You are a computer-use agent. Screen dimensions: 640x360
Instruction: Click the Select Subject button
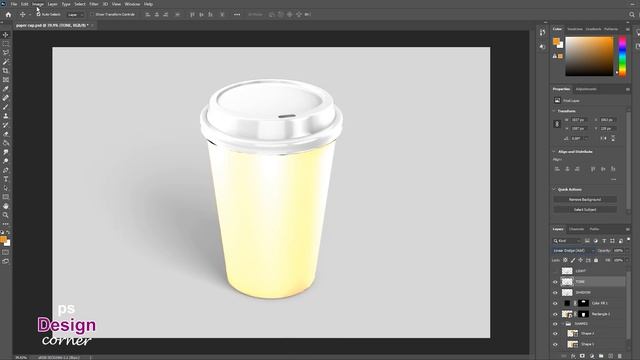585,209
